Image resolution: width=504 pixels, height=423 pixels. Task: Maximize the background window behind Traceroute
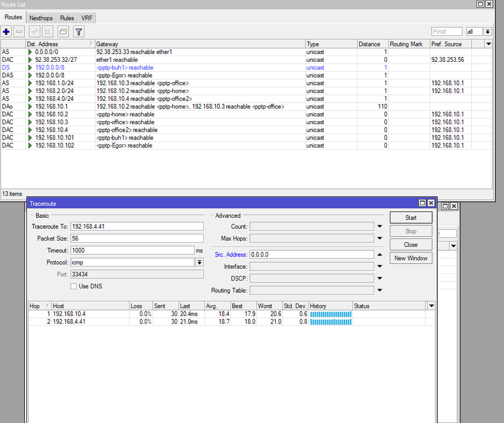(x=445, y=206)
